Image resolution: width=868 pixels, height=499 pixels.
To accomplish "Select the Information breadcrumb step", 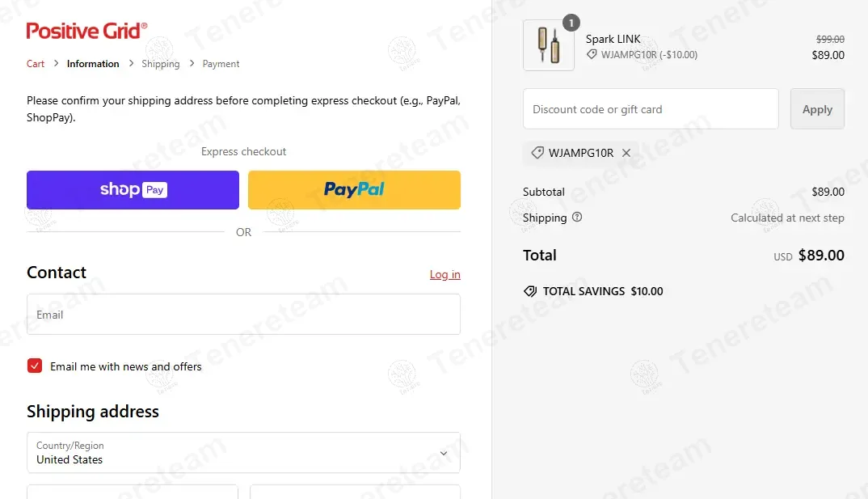I will pos(93,64).
